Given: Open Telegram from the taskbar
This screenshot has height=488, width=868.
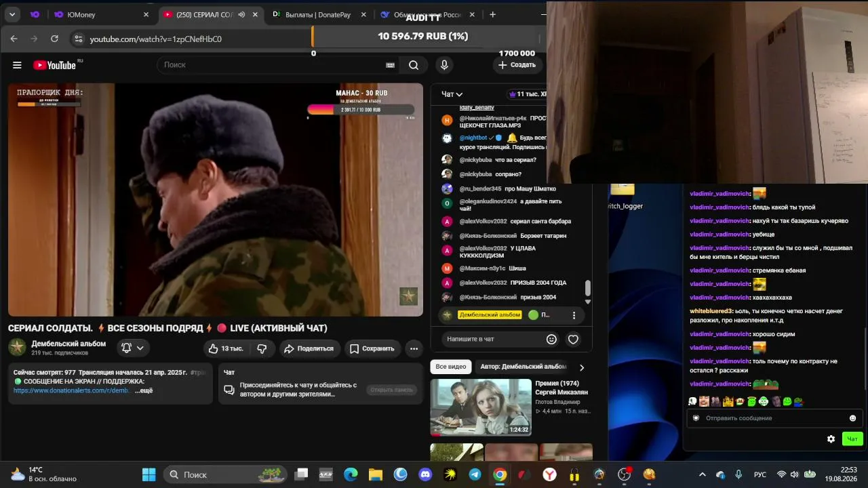Looking at the screenshot, I should click(x=475, y=474).
